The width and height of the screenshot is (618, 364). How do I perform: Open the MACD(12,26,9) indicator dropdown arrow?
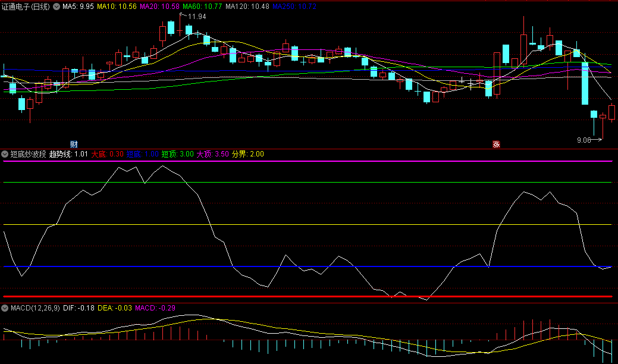5,308
